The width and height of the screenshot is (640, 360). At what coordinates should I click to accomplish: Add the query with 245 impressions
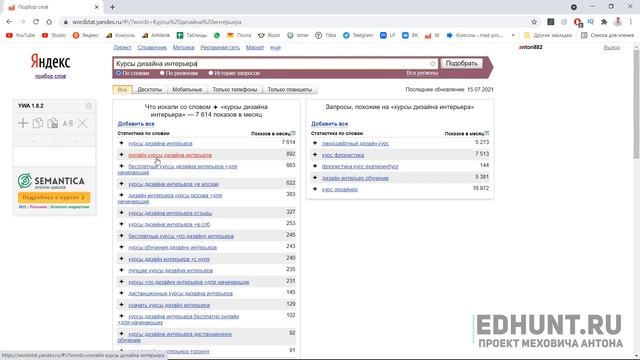point(121,236)
